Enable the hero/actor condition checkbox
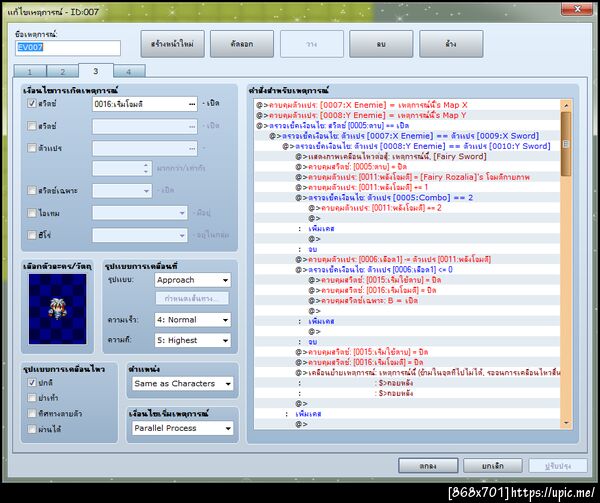Screen dimensions: 600x503 tap(32, 235)
